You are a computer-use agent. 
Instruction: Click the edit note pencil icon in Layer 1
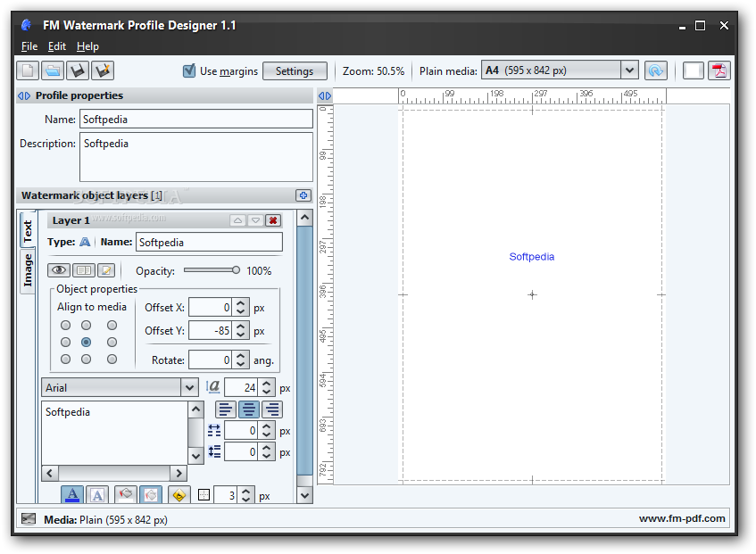pos(106,270)
